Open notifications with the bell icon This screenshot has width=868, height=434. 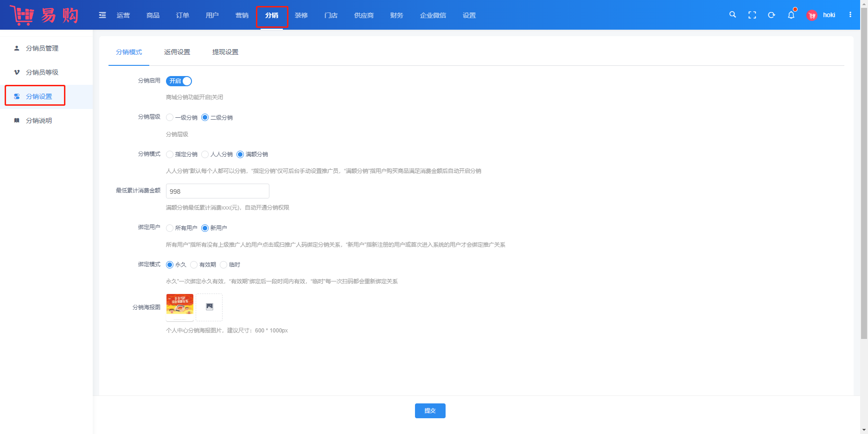click(791, 15)
